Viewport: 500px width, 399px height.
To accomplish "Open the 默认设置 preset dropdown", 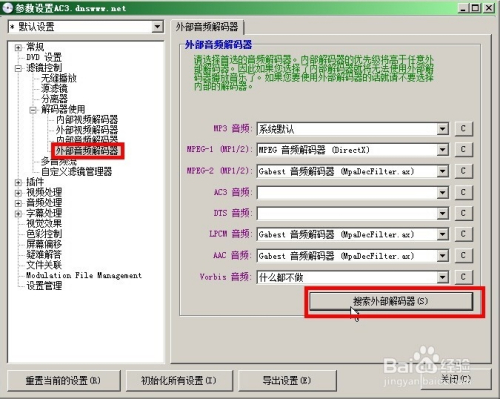I will (x=157, y=27).
